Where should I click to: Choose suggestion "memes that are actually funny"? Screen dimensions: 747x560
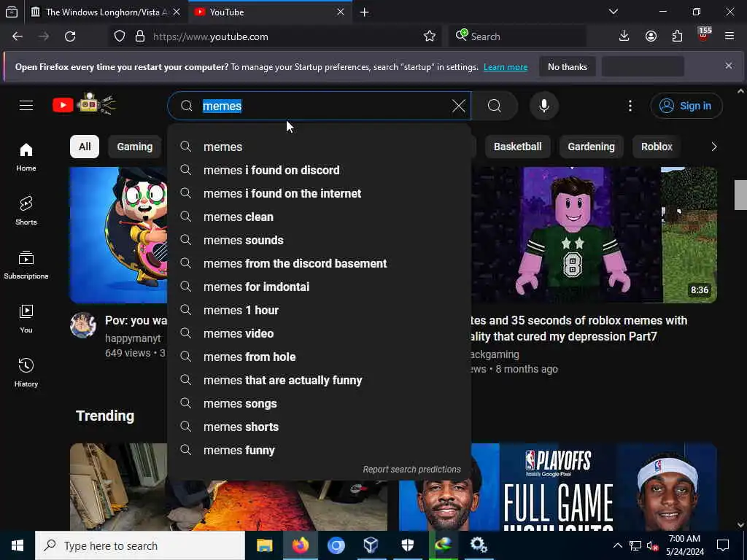tap(320, 380)
